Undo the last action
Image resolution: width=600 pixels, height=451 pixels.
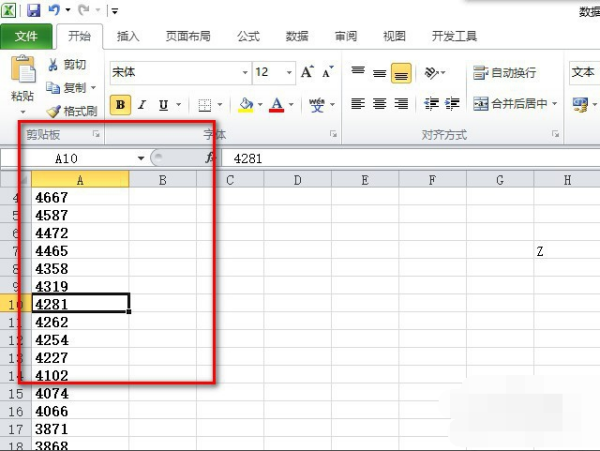[54, 10]
